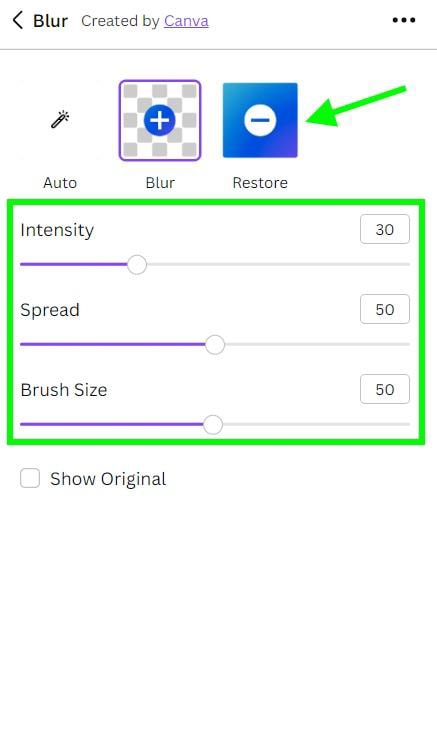This screenshot has width=437, height=749.
Task: Focus the Brush Size value field
Action: point(384,389)
